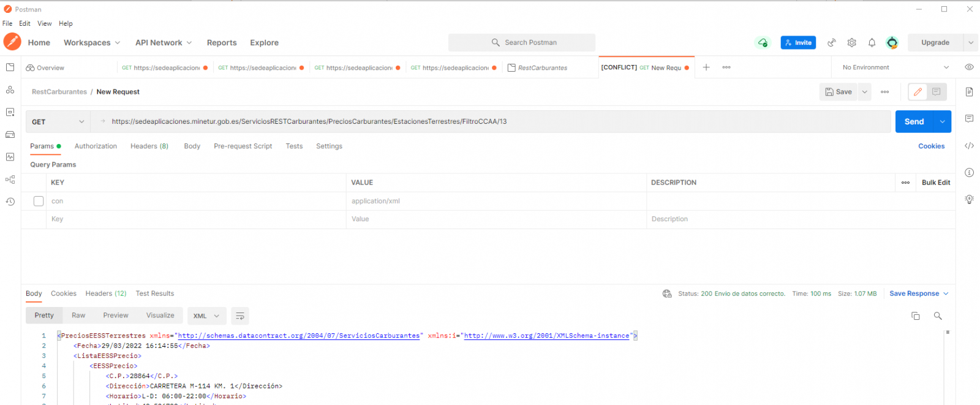Screen dimensions: 980x405
Task: Open the query params column options dots
Action: point(905,183)
